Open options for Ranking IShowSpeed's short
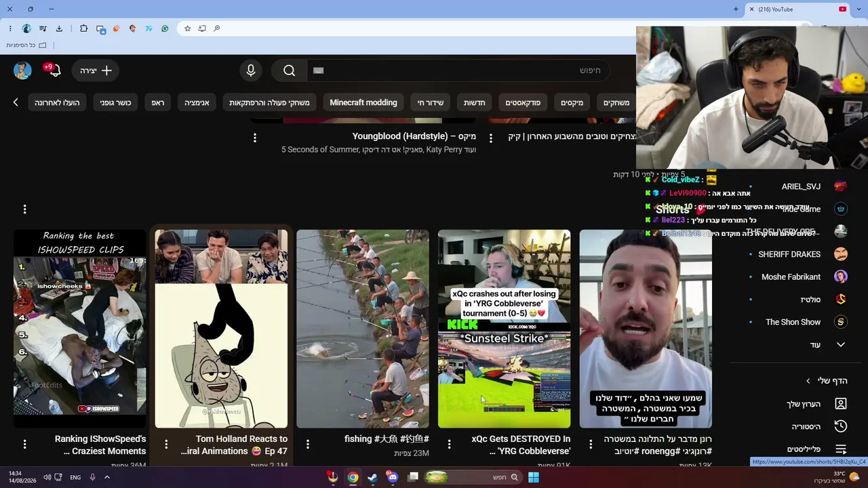The height and width of the screenshot is (488, 868). (x=24, y=444)
